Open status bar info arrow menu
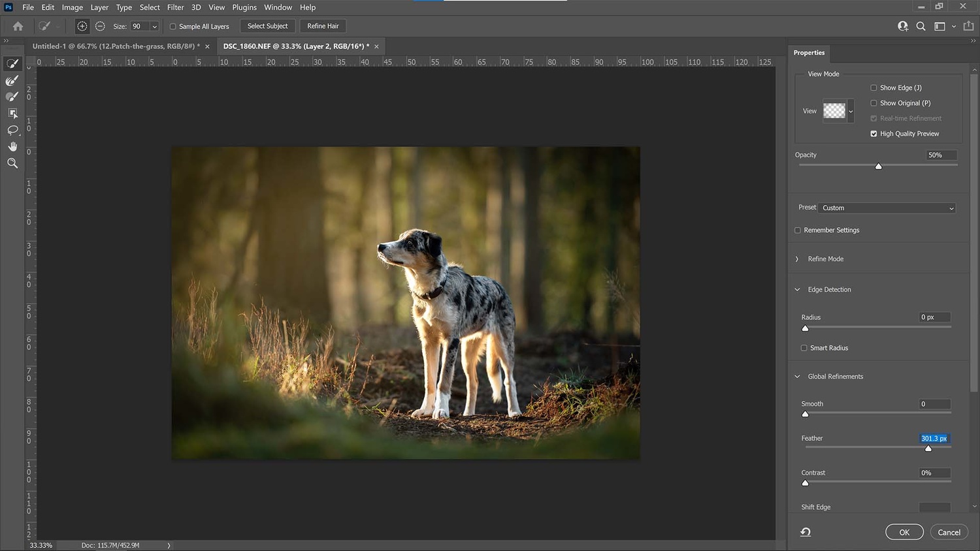 point(169,545)
